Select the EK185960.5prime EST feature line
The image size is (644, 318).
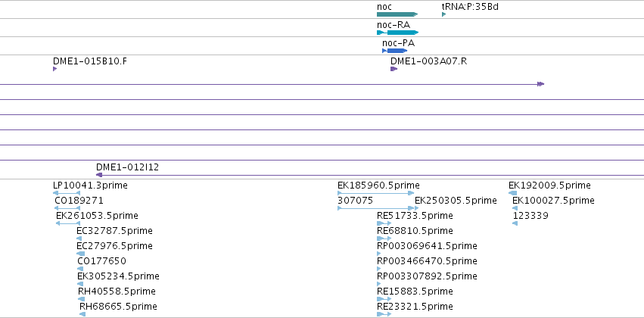pyautogui.click(x=375, y=193)
